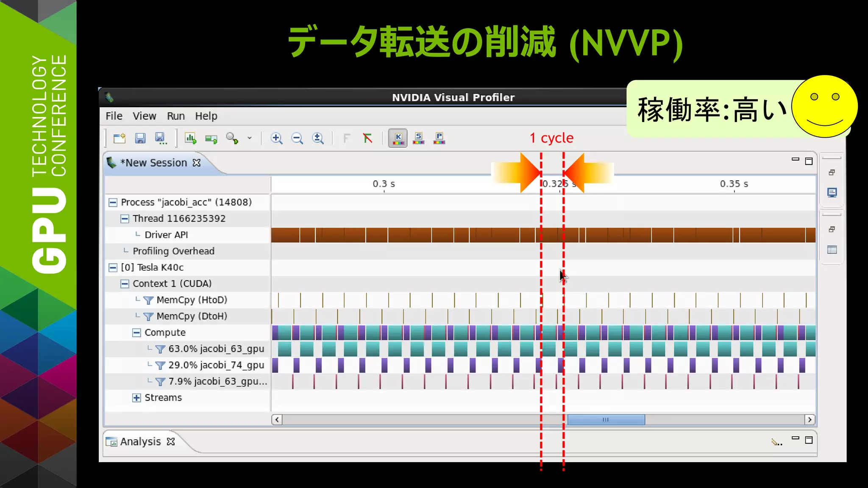
Task: Click the Driver API brown timeline bar
Action: click(543, 235)
